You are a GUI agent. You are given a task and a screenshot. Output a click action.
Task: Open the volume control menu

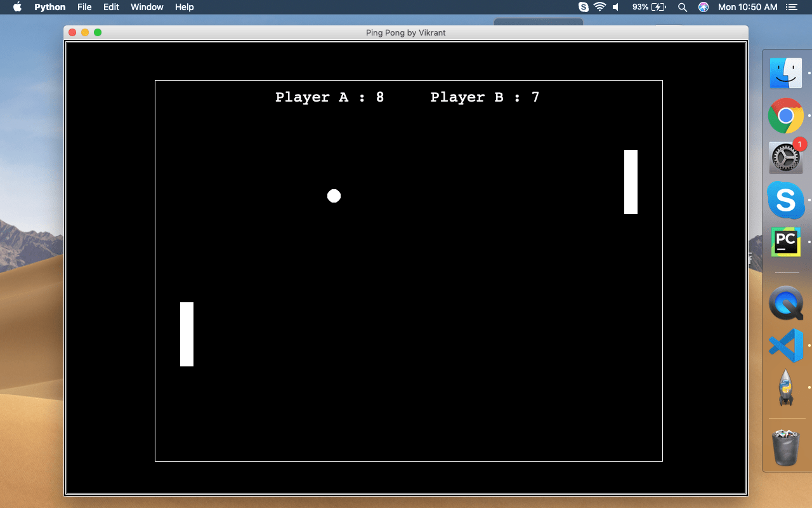click(615, 7)
